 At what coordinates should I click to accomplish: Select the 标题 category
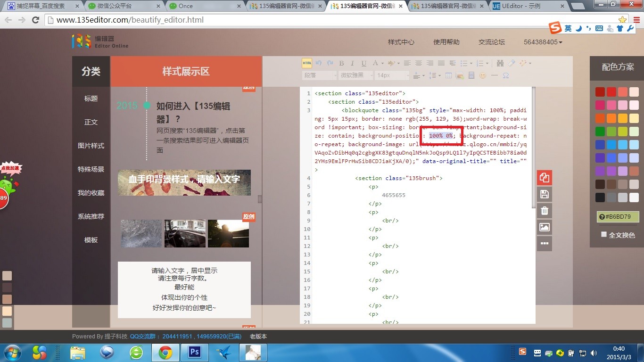click(91, 99)
